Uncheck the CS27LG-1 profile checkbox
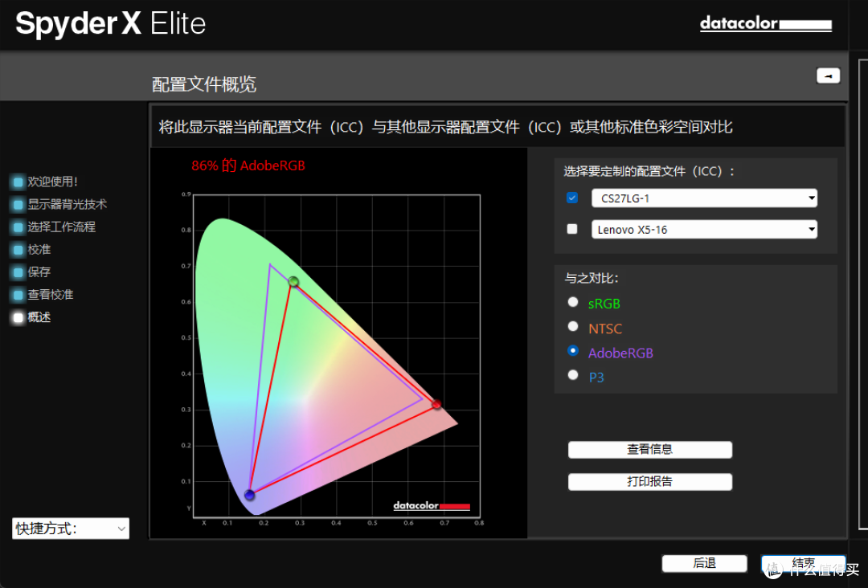868x588 pixels. coord(572,198)
